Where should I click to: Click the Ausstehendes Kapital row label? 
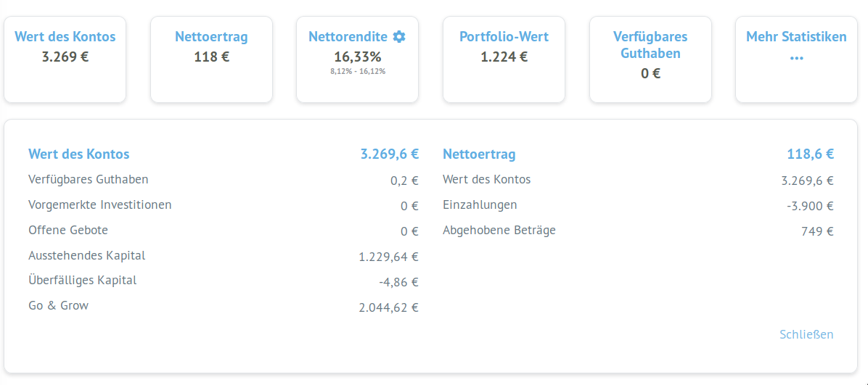point(87,255)
